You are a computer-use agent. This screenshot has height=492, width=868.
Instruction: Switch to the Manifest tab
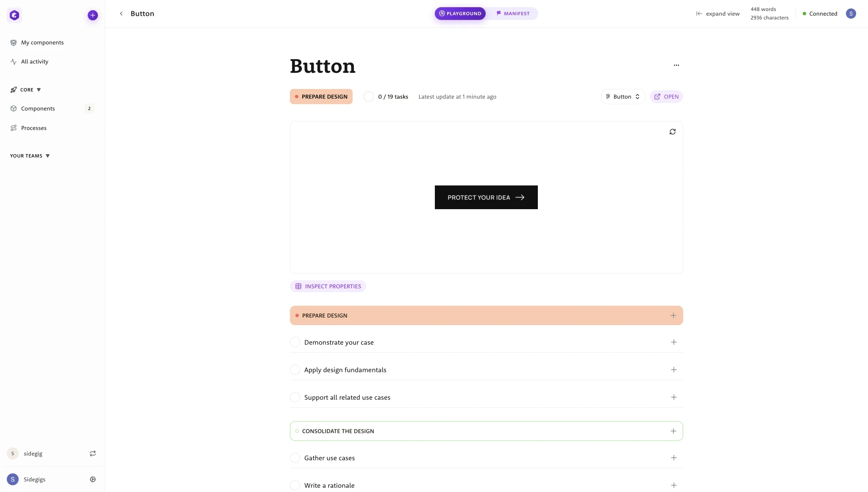tap(513, 14)
